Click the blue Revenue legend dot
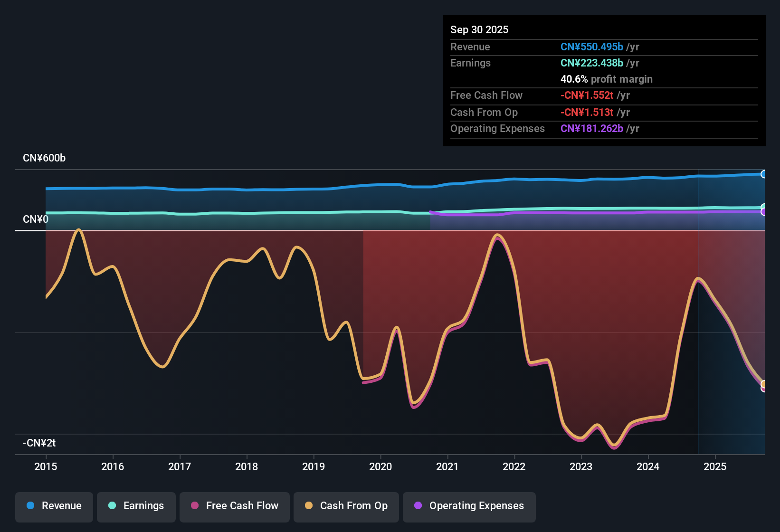780x532 pixels. 30,506
